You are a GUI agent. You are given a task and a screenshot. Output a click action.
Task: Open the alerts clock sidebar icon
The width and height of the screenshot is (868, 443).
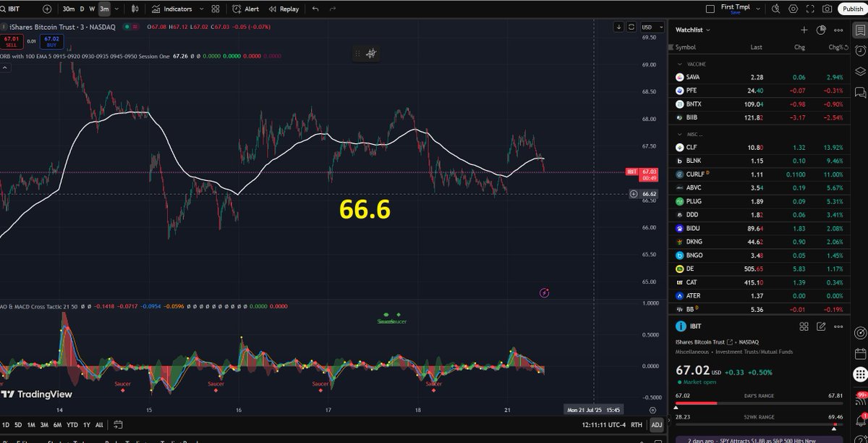coord(859,51)
